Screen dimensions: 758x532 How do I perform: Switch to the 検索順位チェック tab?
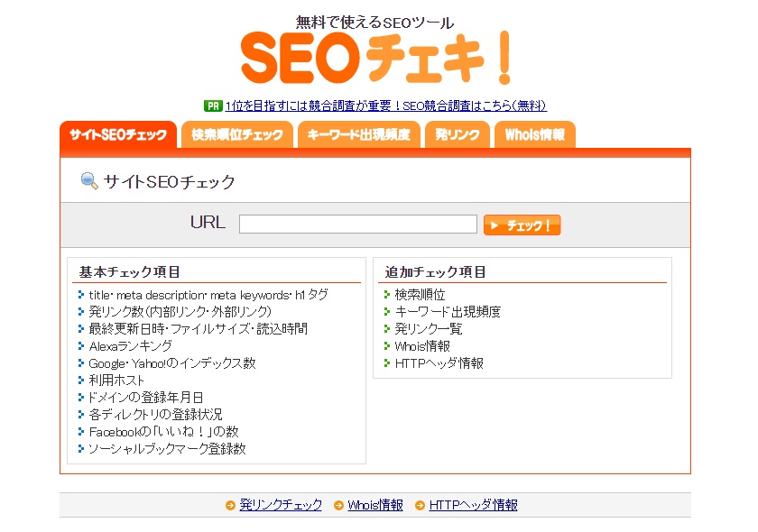pos(236,134)
